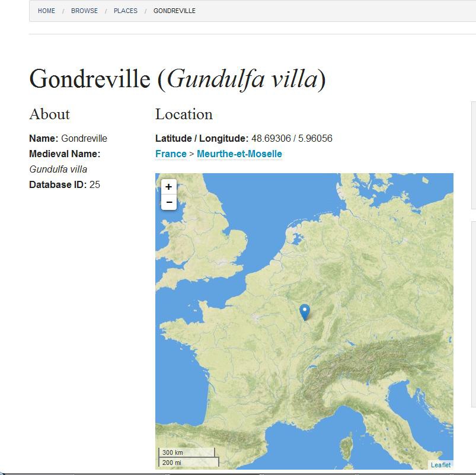Zoom in on the map
This screenshot has width=476, height=475.
click(169, 187)
